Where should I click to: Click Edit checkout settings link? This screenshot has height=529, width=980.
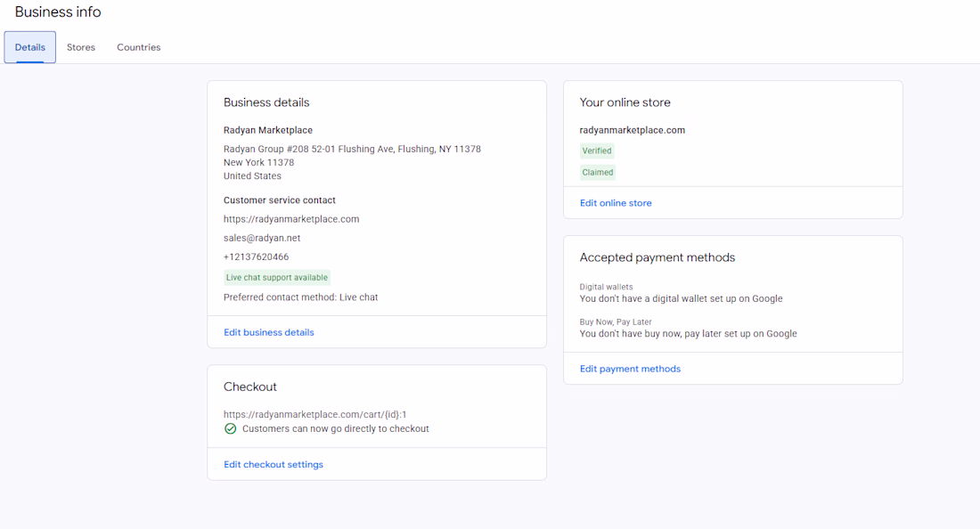pyautogui.click(x=274, y=464)
